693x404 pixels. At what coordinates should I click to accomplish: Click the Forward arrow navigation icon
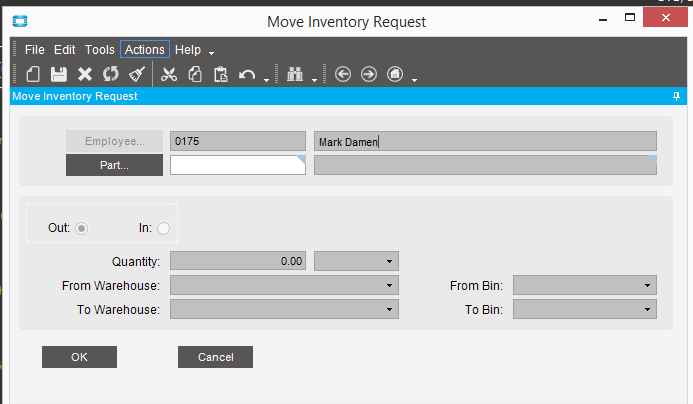pos(369,74)
